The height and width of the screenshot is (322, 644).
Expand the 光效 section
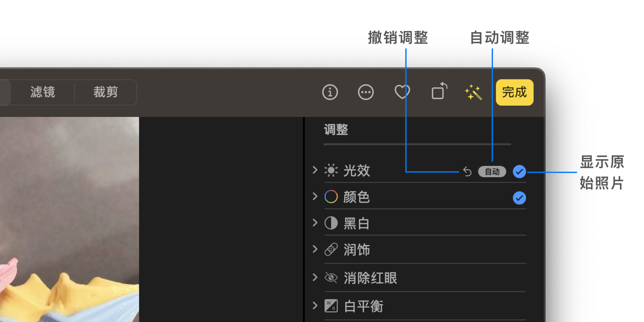(x=315, y=170)
